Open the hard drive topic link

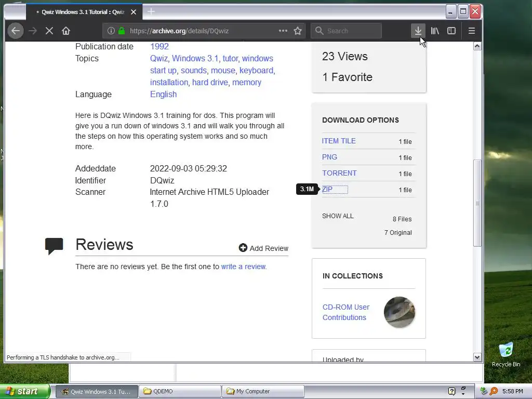210,82
